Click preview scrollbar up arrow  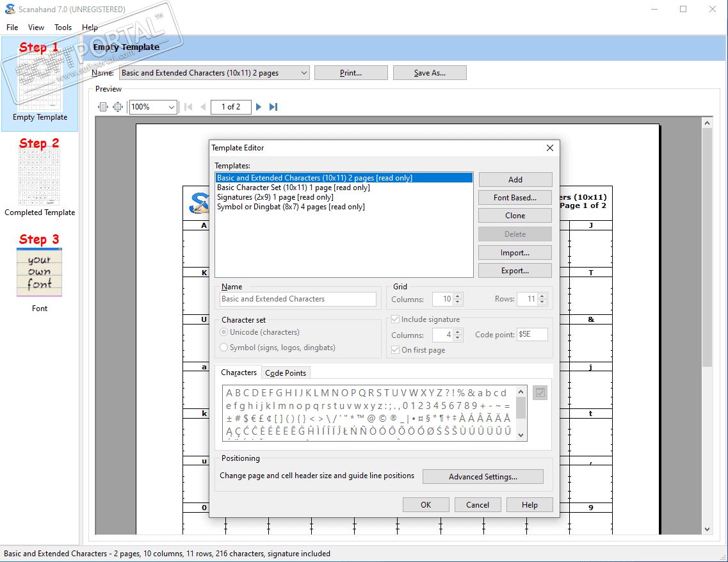[x=707, y=123]
